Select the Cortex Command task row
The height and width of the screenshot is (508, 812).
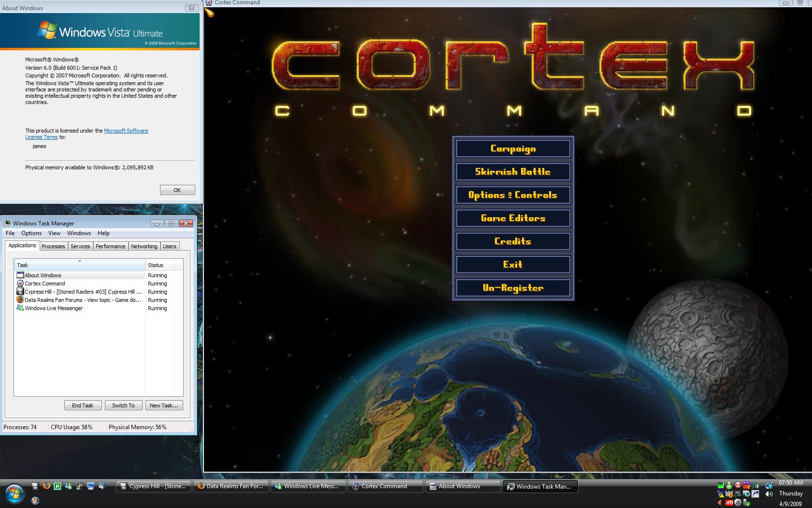[x=45, y=284]
